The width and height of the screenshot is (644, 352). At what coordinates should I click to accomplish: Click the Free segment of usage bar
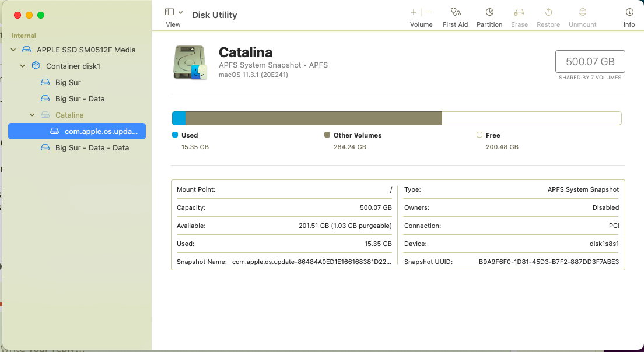click(531, 118)
